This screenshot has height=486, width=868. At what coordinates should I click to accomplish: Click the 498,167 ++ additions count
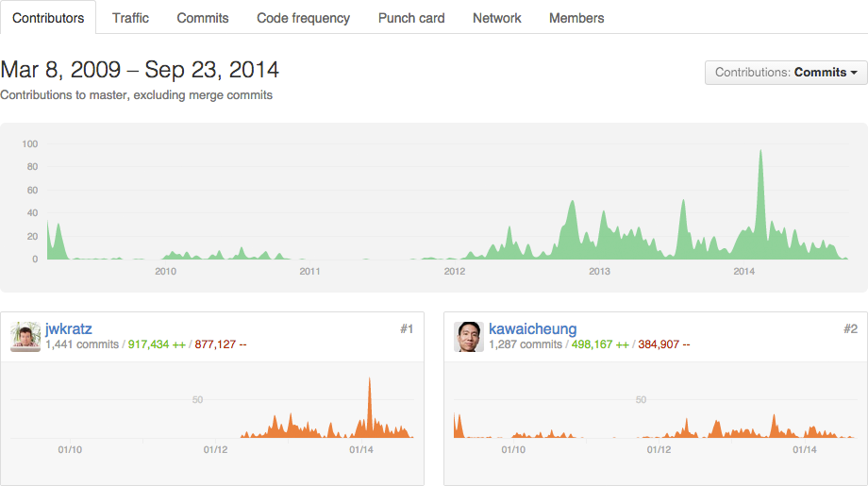(600, 344)
